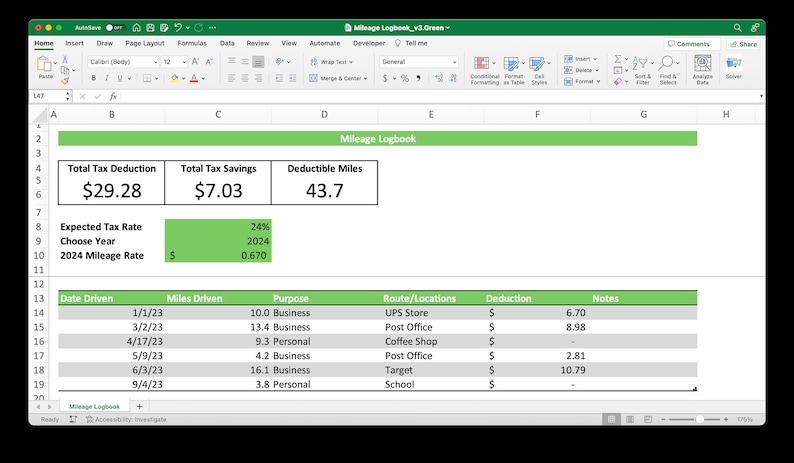Select the Mileage Logbook sheet tab
This screenshot has width=794, height=463.
tap(94, 406)
